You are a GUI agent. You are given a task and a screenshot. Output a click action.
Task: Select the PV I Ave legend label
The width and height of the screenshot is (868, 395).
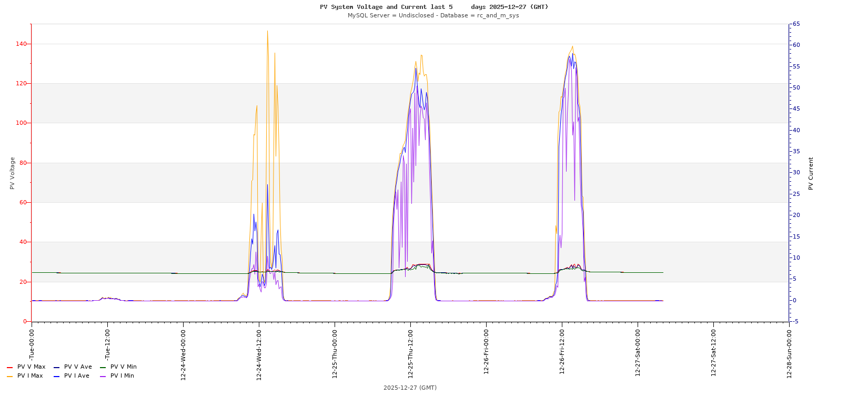tap(76, 376)
